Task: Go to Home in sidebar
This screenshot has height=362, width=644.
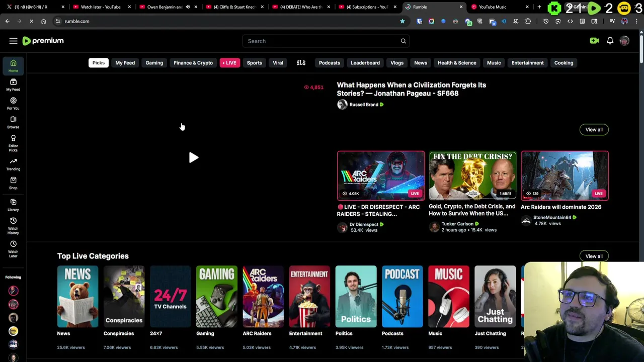Action: coord(13,66)
